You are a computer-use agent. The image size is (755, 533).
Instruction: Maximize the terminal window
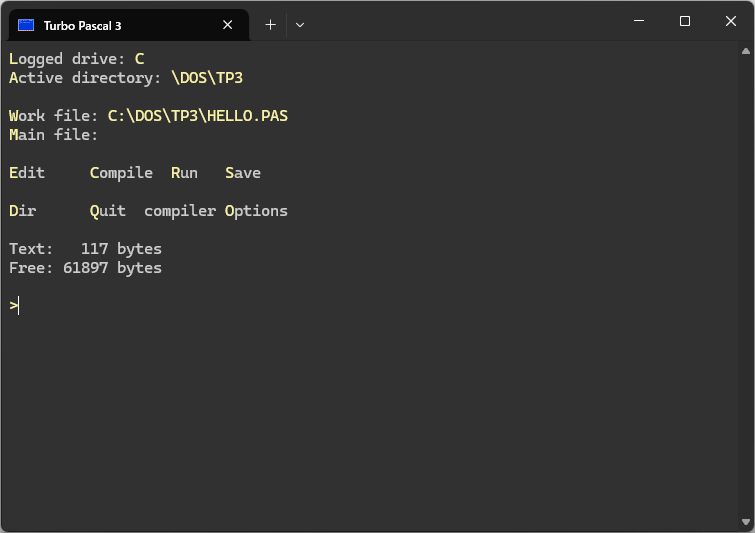(x=685, y=21)
